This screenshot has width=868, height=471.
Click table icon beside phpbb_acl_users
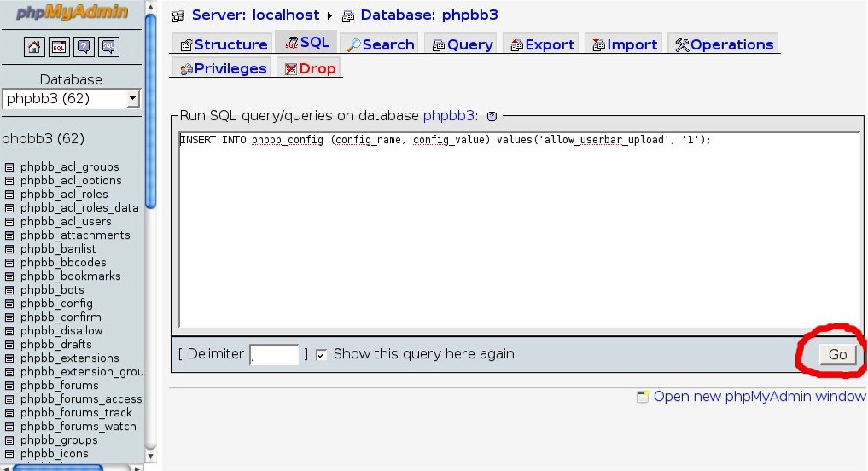[9, 222]
